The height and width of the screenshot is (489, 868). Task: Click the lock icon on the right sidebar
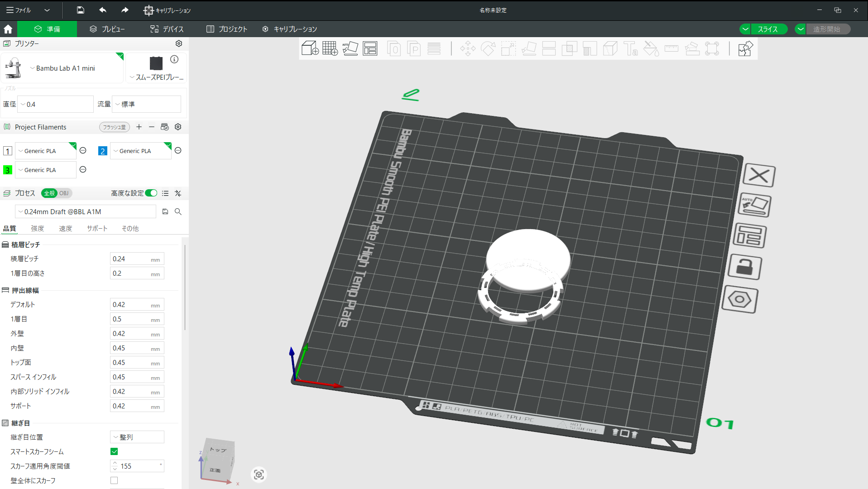745,268
